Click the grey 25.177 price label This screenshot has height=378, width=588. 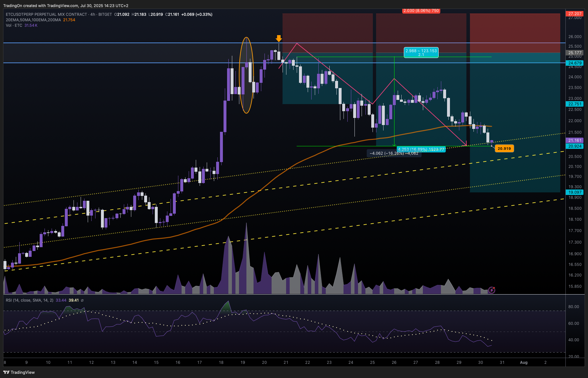tap(575, 53)
